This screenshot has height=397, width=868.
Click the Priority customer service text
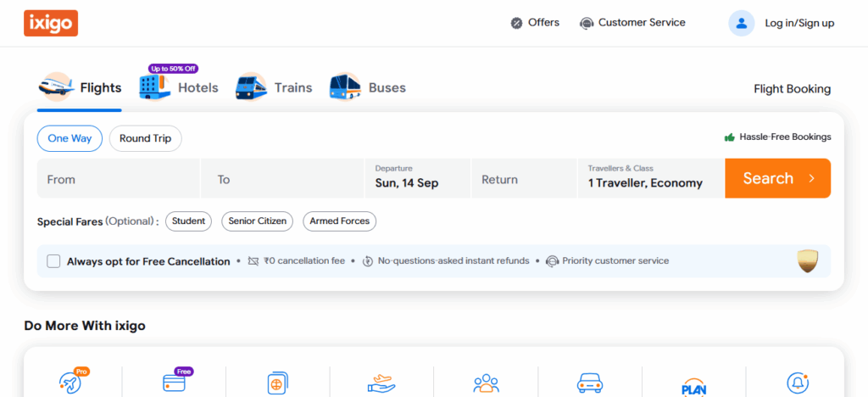coord(615,260)
